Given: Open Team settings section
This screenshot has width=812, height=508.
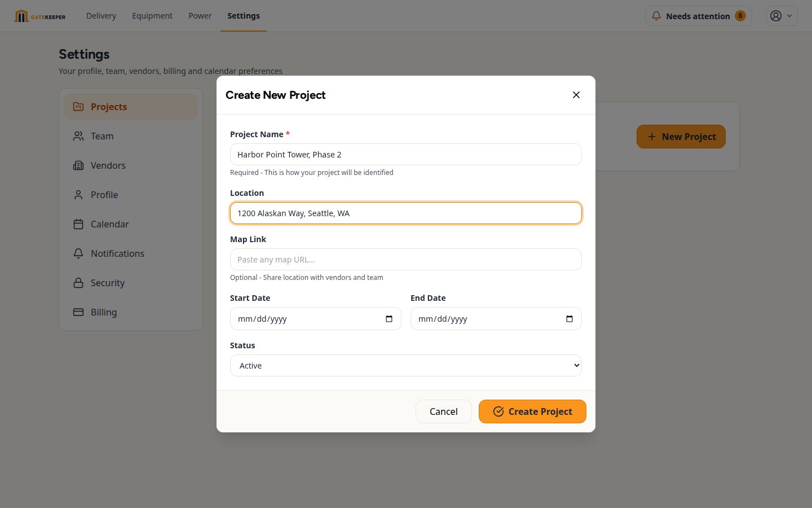Looking at the screenshot, I should coord(131,136).
